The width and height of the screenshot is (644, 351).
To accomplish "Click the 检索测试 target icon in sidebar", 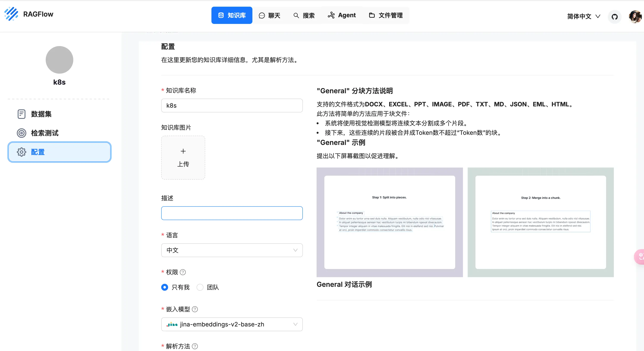I will coord(22,133).
